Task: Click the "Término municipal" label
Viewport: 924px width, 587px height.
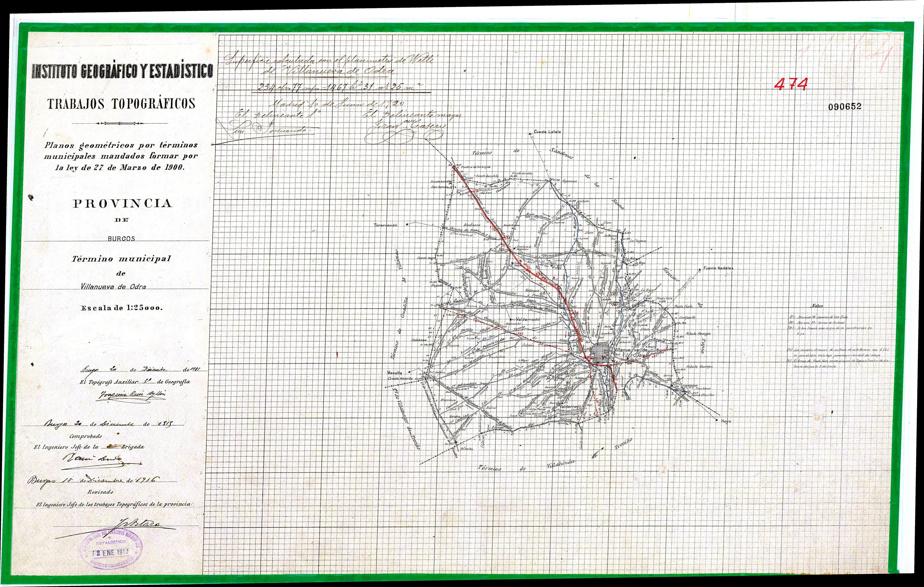Action: pyautogui.click(x=121, y=259)
